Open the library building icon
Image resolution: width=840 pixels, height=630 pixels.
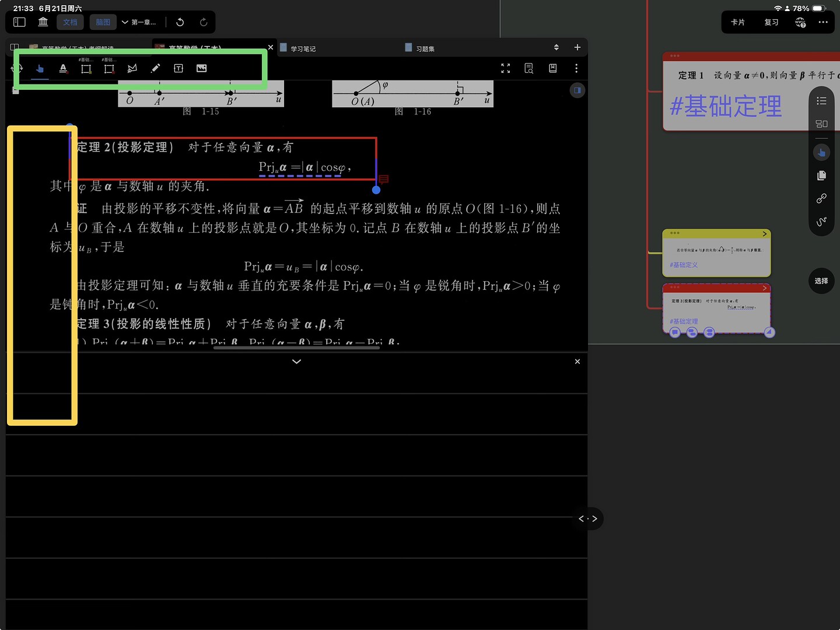(43, 22)
